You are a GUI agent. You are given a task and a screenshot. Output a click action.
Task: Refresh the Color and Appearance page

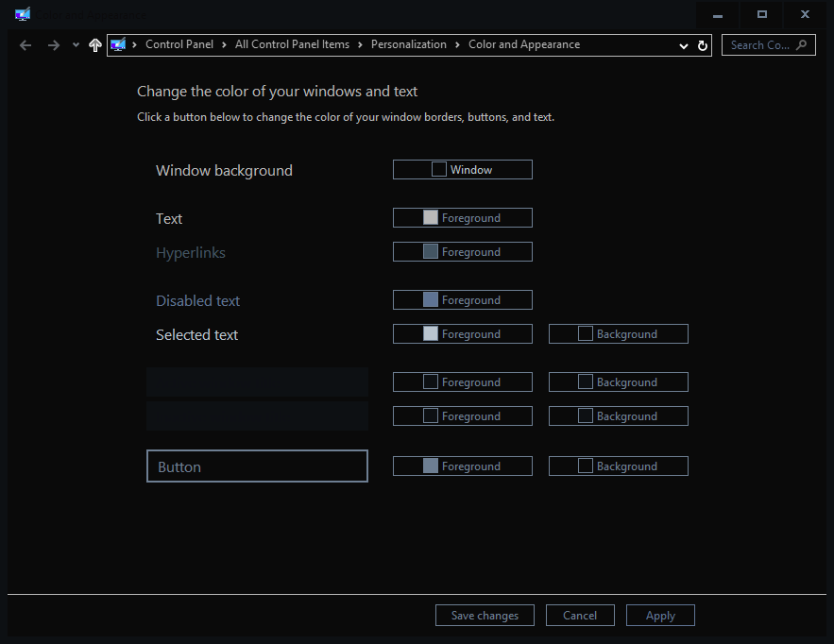(702, 45)
